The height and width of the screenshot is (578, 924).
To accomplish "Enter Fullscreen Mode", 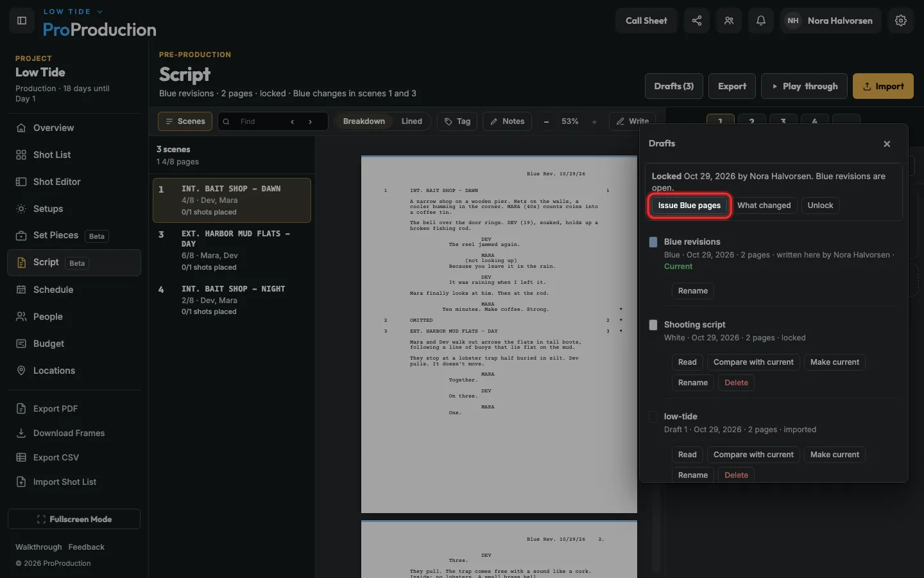I will 74,519.
